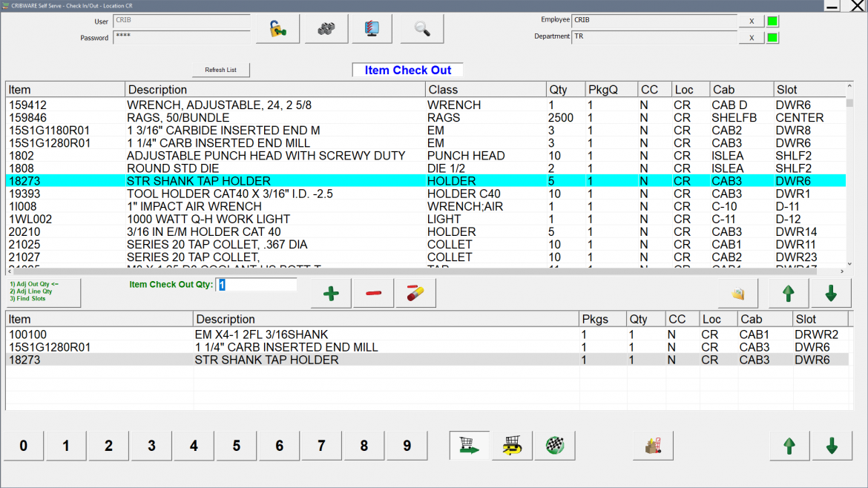Toggle the green indicator beside the Department field
The width and height of the screenshot is (868, 488).
772,36
